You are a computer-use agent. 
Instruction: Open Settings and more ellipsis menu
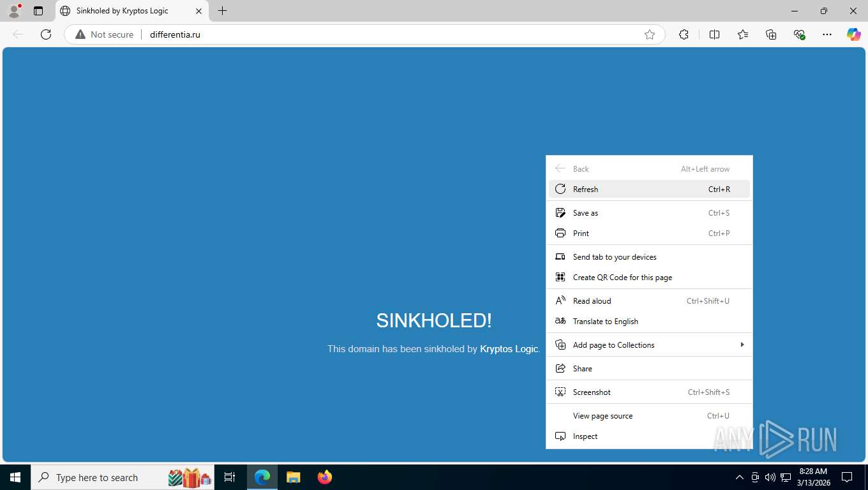(x=827, y=34)
